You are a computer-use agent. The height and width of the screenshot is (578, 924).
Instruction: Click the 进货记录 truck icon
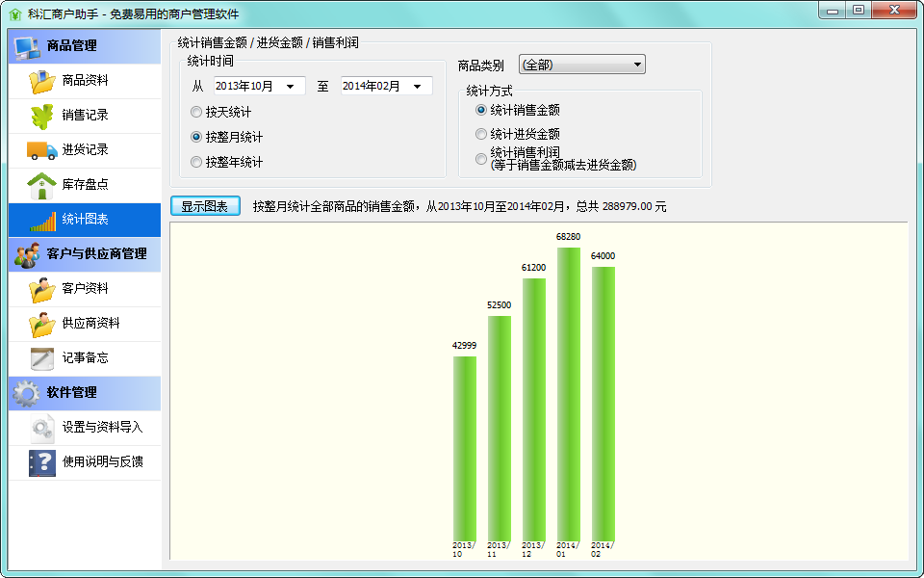pos(41,150)
